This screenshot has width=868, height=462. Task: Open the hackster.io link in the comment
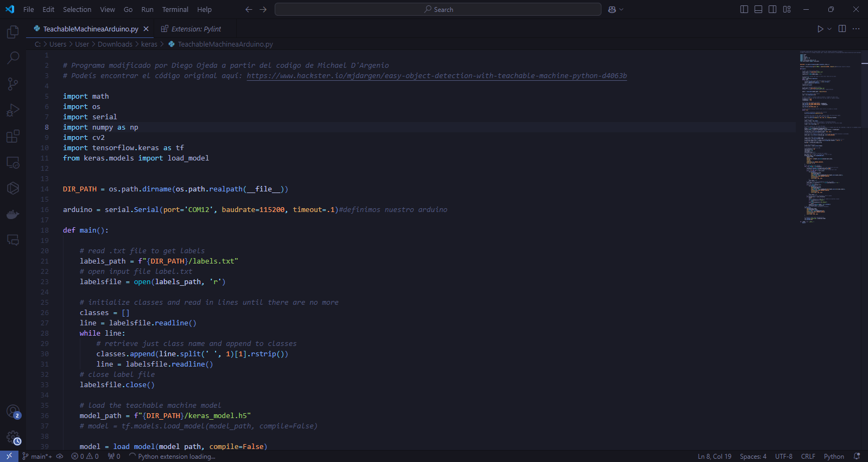[x=437, y=75]
